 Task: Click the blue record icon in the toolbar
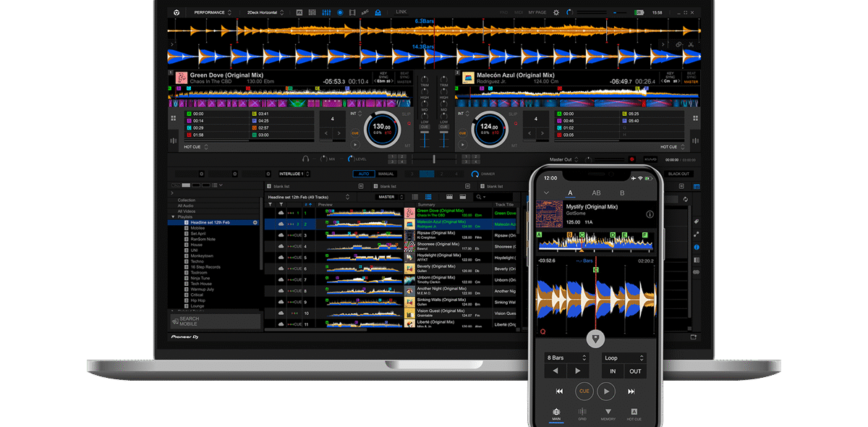340,12
